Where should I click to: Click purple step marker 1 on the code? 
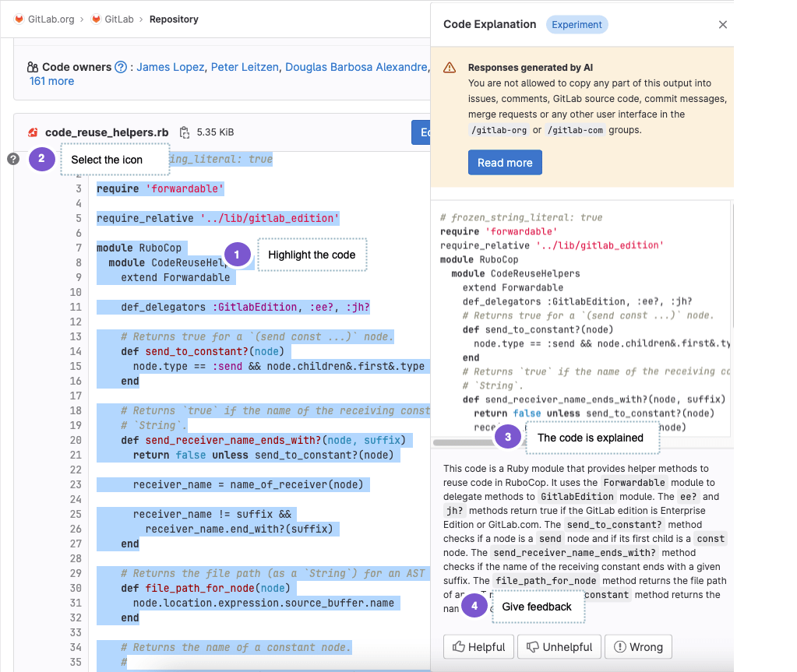[x=238, y=255]
